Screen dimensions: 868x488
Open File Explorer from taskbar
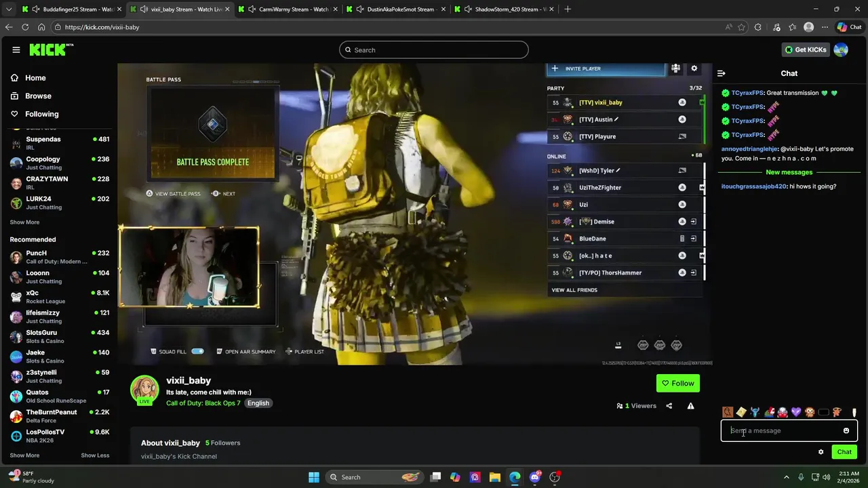click(x=495, y=477)
